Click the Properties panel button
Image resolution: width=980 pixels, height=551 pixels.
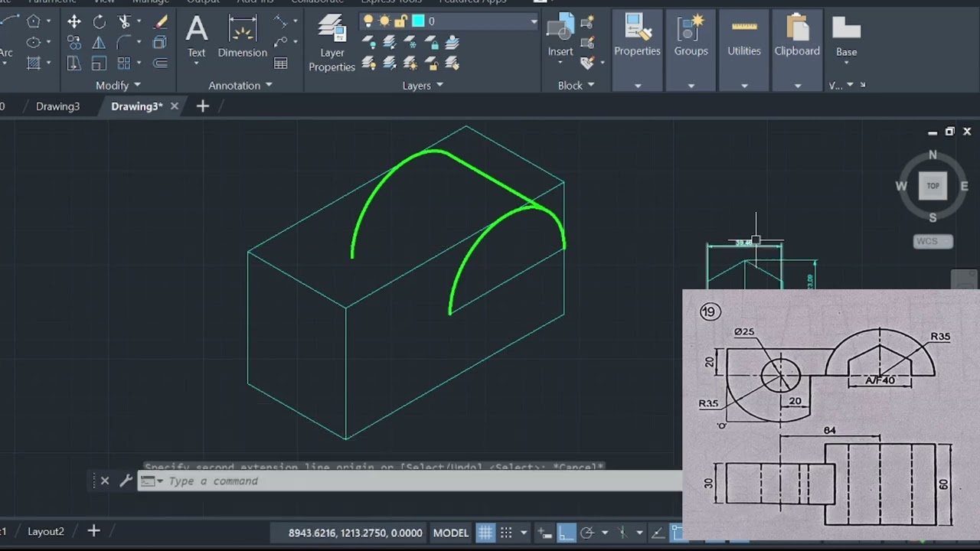tap(637, 36)
